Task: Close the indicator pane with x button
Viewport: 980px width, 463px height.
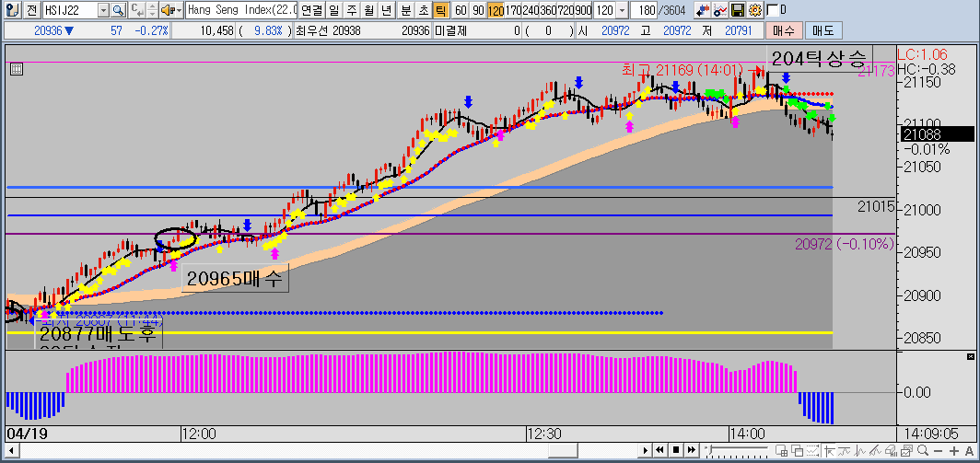Action: (969, 356)
